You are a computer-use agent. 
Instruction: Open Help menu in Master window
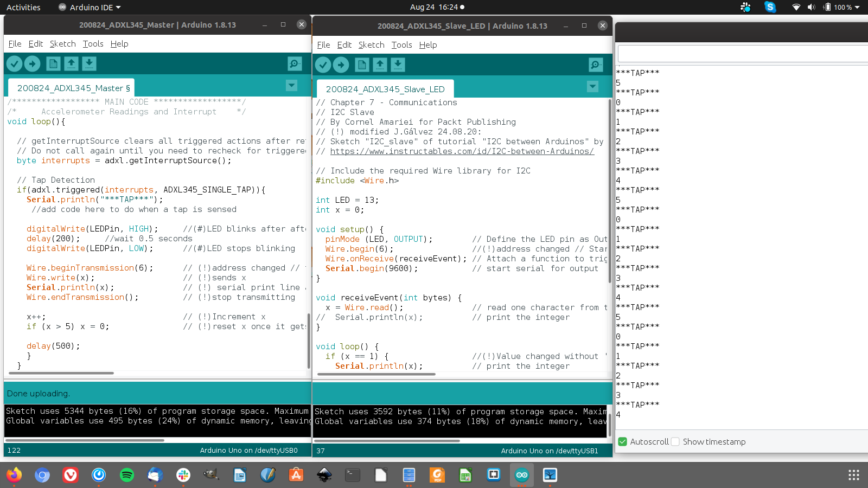119,44
